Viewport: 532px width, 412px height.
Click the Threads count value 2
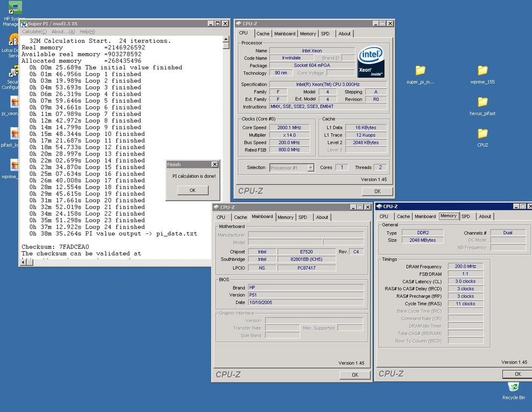(x=380, y=167)
